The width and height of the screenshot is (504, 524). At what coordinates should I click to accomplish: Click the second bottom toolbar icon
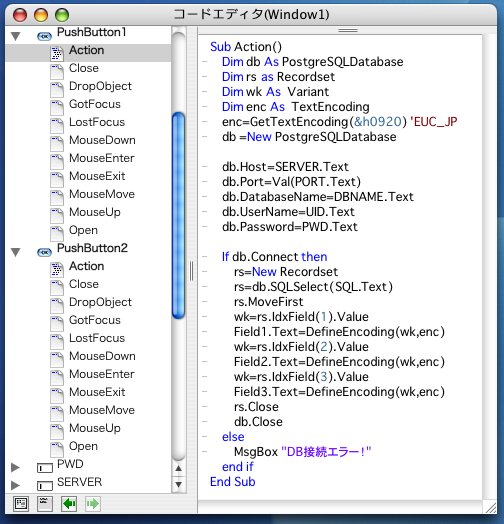coord(45,504)
